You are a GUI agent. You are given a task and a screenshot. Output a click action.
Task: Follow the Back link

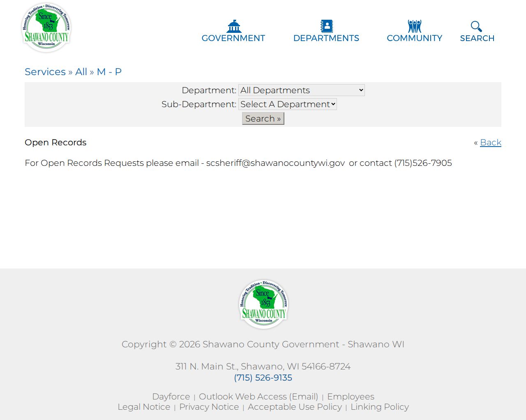coord(491,142)
